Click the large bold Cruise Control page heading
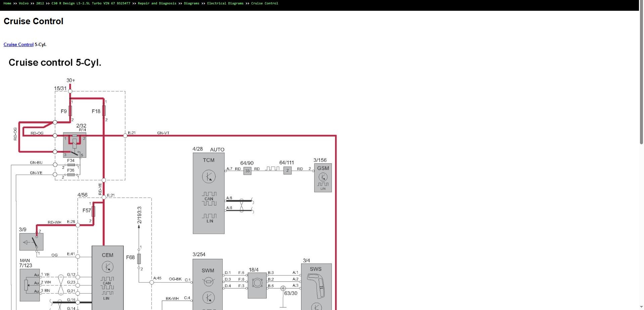Viewport: 644px width, 310px height. [34, 21]
